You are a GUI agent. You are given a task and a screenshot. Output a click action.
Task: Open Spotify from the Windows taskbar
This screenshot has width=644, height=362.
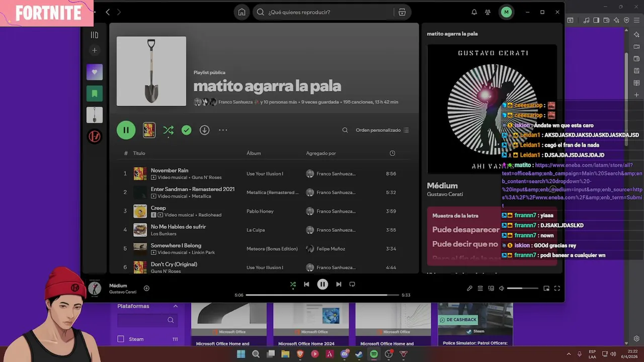[374, 354]
